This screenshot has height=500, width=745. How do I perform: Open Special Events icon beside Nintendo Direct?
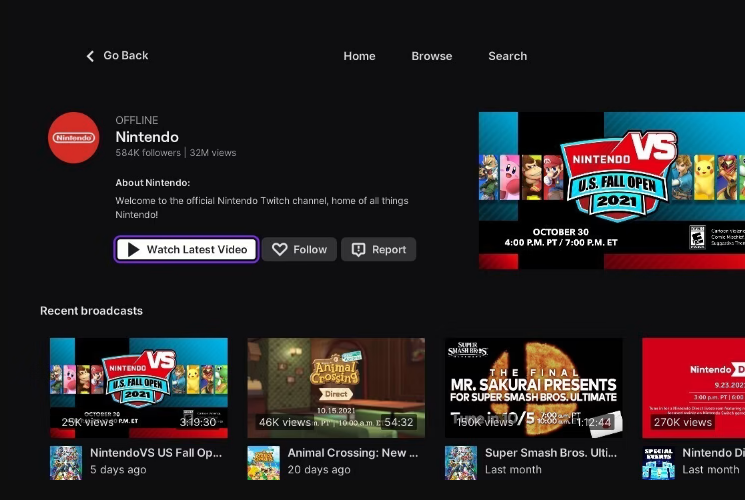pos(659,462)
